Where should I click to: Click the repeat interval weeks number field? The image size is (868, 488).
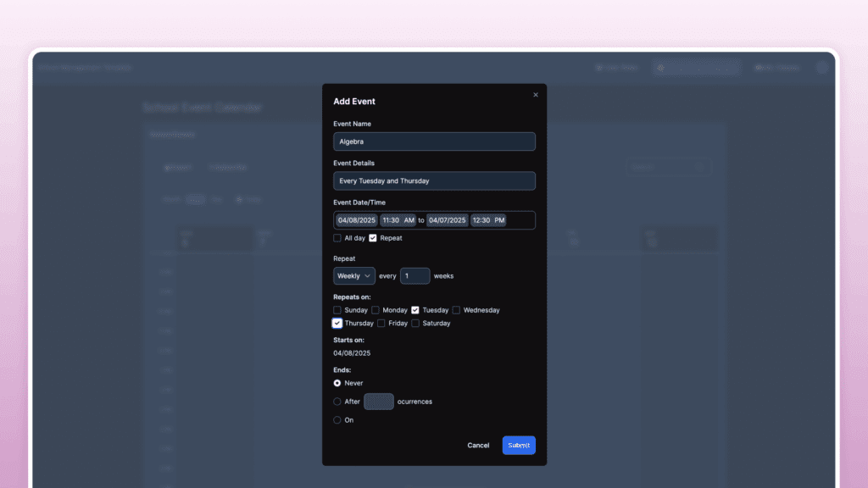click(x=415, y=276)
